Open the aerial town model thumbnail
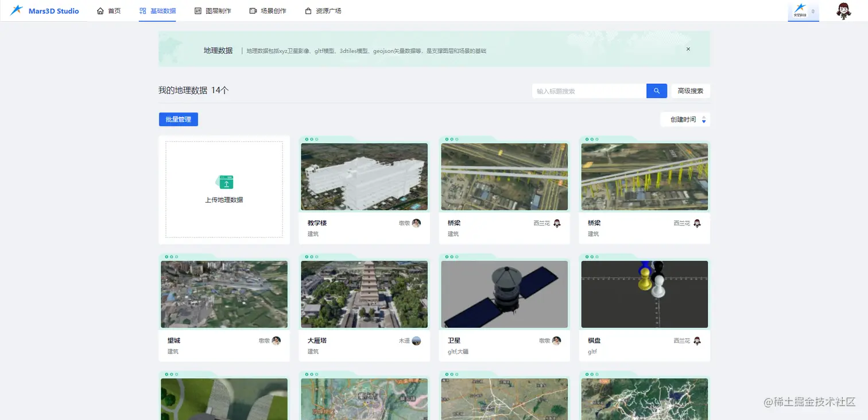The height and width of the screenshot is (420, 868). tap(224, 294)
